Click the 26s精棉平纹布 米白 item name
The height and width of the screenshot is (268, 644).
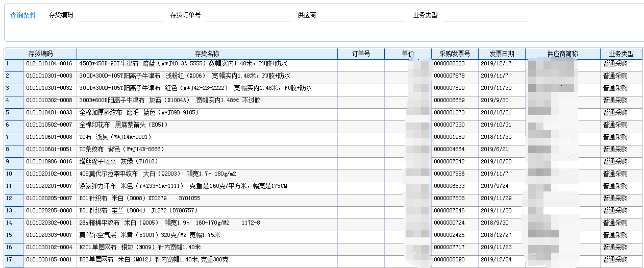point(170,223)
